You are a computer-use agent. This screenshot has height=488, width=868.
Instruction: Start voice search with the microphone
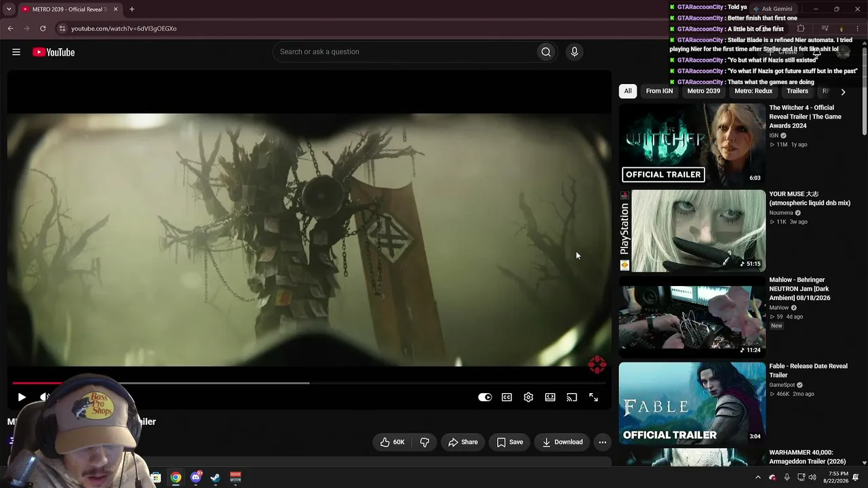click(574, 52)
